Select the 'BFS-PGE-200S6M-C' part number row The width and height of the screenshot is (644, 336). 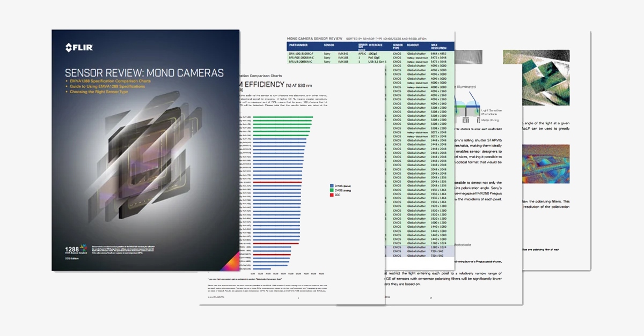click(x=371, y=58)
